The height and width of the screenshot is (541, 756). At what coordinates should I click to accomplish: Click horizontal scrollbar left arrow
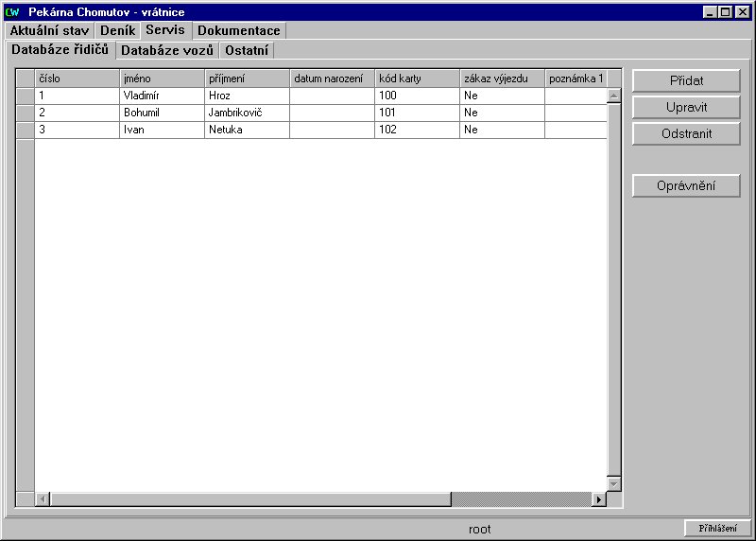pos(43,498)
